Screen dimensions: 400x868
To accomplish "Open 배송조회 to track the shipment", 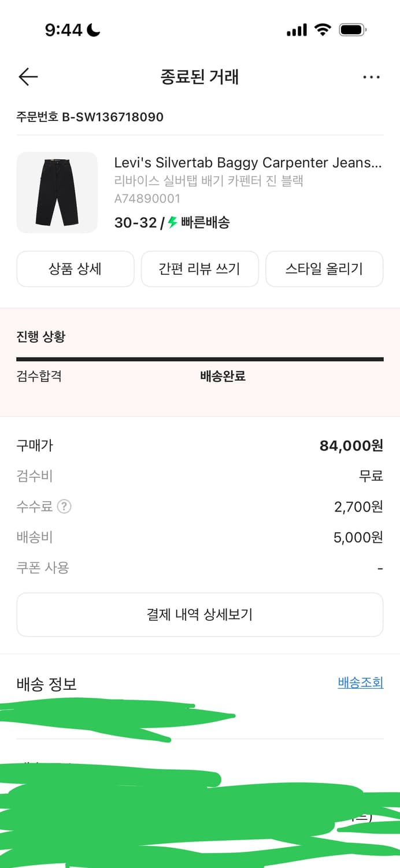I will [360, 683].
